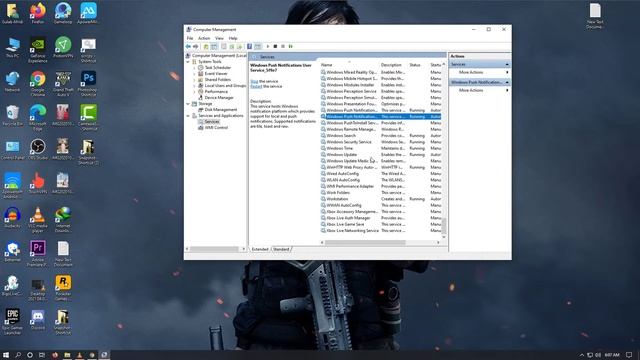Click the Forward arrow in Computer Management toolbar
640x360 pixels.
pyautogui.click(x=196, y=47)
